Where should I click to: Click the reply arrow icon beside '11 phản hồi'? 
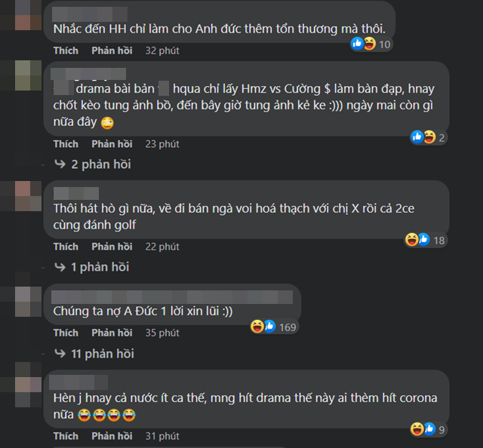60,354
